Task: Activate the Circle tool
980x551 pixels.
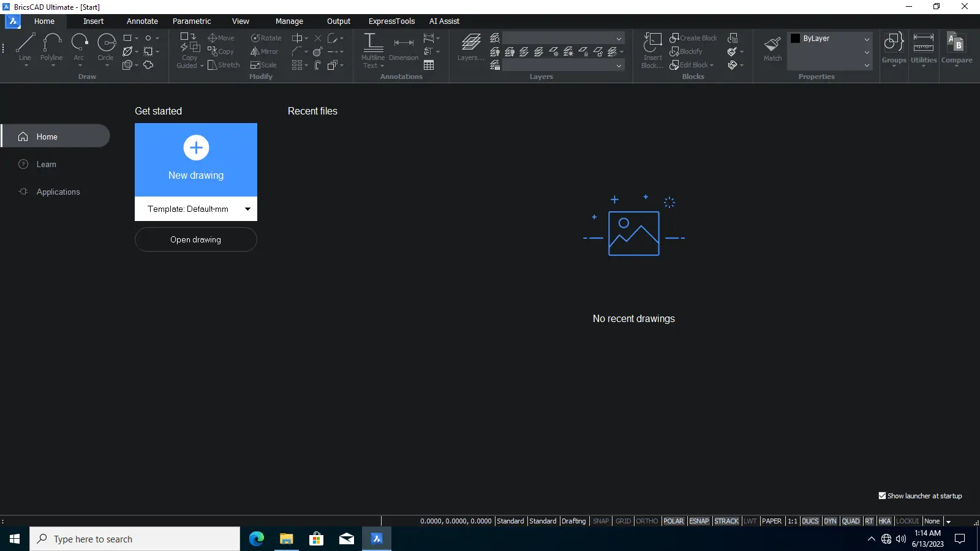Action: tap(106, 48)
